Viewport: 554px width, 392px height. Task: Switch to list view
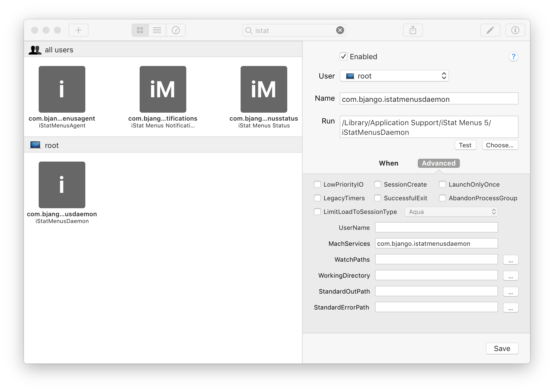click(157, 30)
